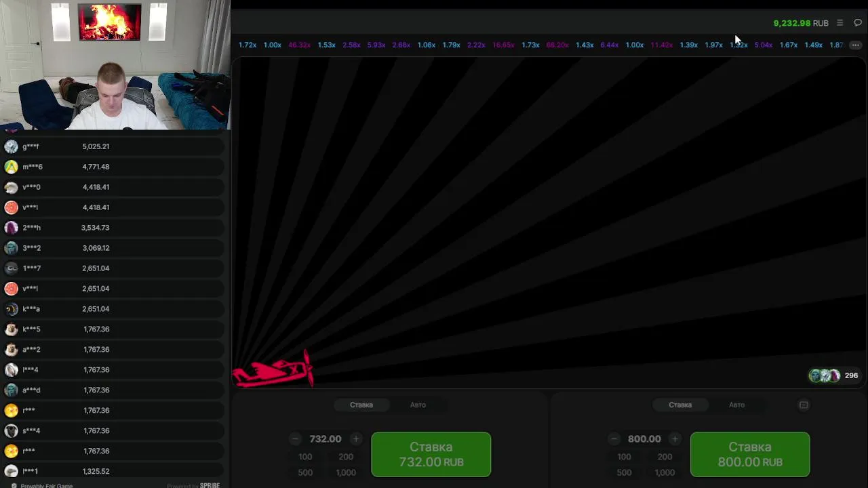
Task: Choose the 1,000 quick amount in 732.00 panel
Action: (x=346, y=472)
